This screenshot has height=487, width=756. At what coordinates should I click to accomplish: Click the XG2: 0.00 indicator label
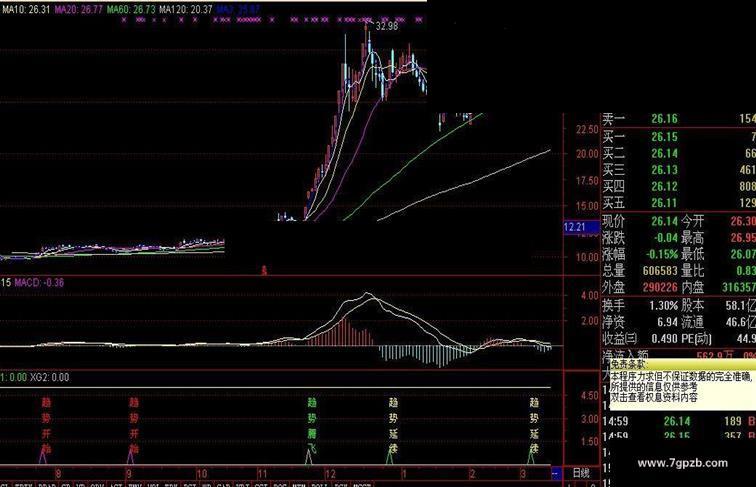point(50,377)
